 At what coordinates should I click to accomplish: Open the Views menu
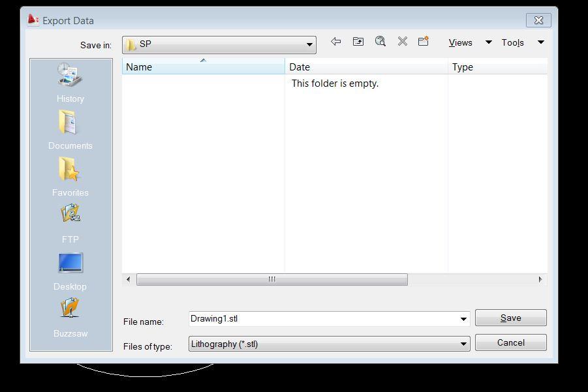(461, 43)
